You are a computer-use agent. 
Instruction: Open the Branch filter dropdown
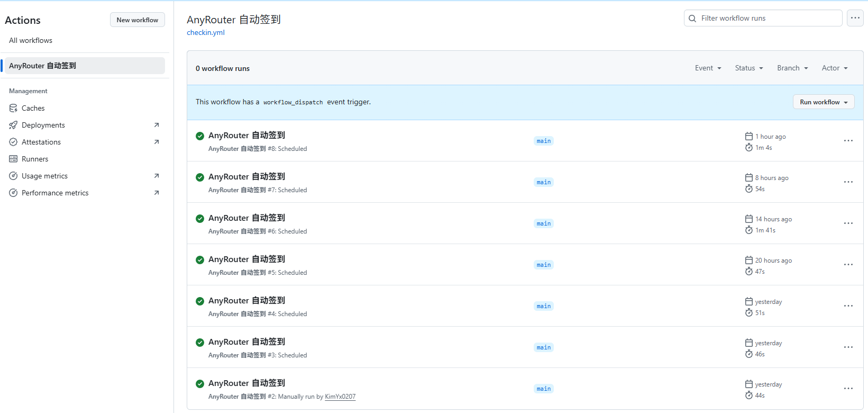click(x=792, y=68)
